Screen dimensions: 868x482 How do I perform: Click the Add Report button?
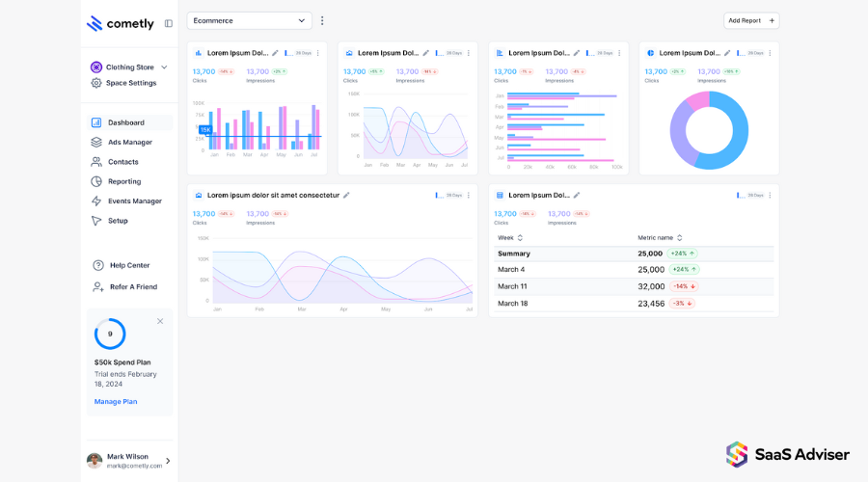coord(751,20)
